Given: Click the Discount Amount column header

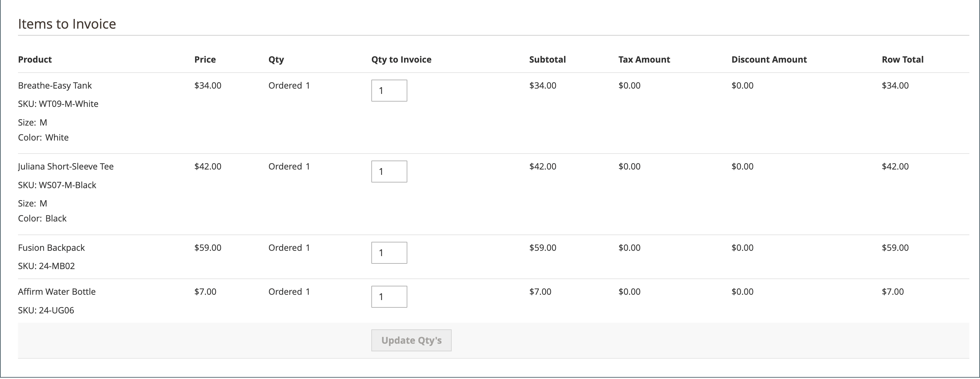Looking at the screenshot, I should (x=768, y=59).
